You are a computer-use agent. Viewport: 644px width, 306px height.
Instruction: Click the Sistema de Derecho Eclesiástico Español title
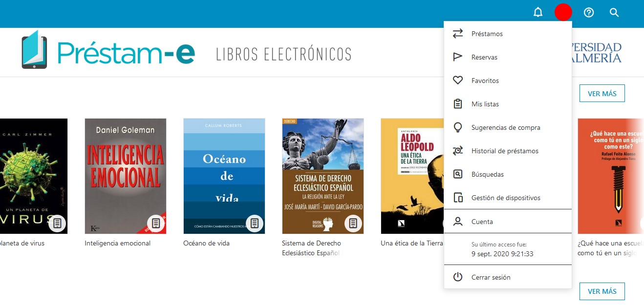pyautogui.click(x=311, y=248)
